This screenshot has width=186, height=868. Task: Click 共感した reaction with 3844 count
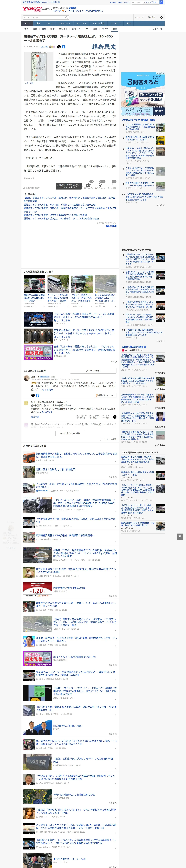pyautogui.click(x=81, y=417)
